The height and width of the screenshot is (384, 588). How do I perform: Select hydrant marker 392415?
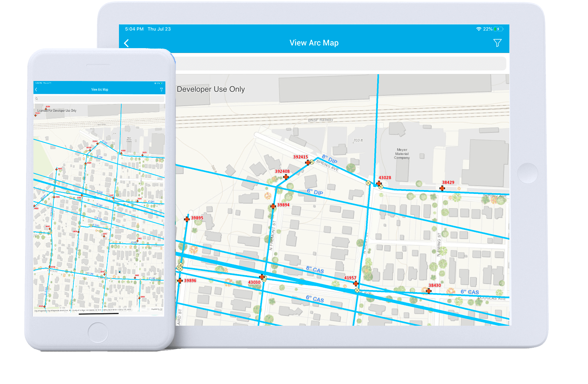click(x=307, y=163)
